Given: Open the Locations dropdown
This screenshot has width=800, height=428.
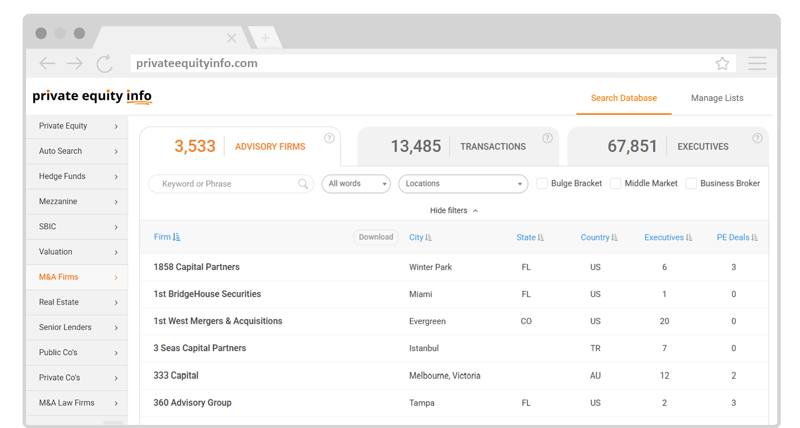Looking at the screenshot, I should pos(463,184).
